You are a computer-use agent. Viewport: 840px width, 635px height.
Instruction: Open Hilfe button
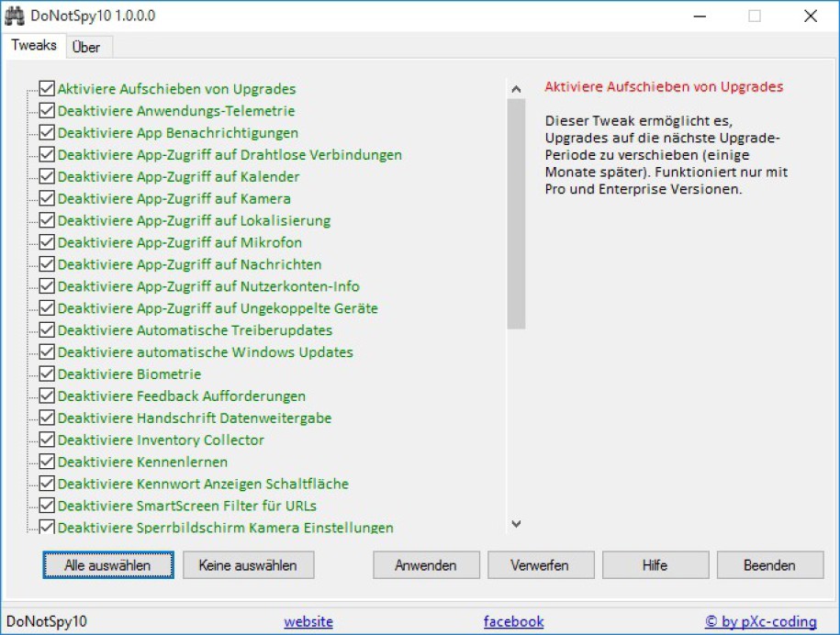pos(655,565)
